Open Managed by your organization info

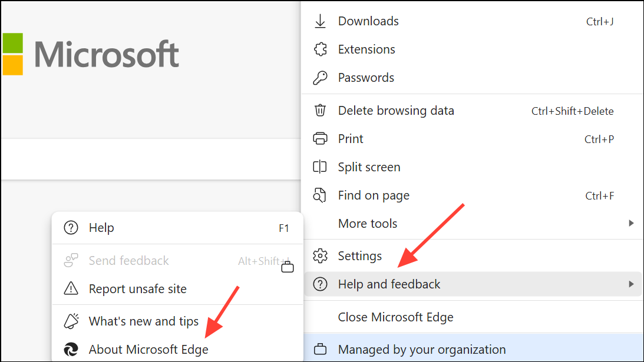(421, 350)
